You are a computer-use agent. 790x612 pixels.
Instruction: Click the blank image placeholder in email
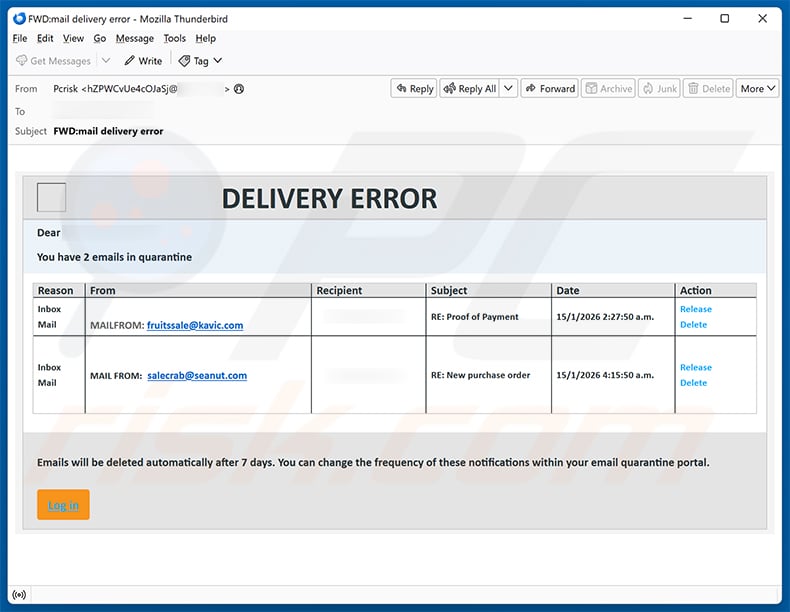pyautogui.click(x=51, y=197)
